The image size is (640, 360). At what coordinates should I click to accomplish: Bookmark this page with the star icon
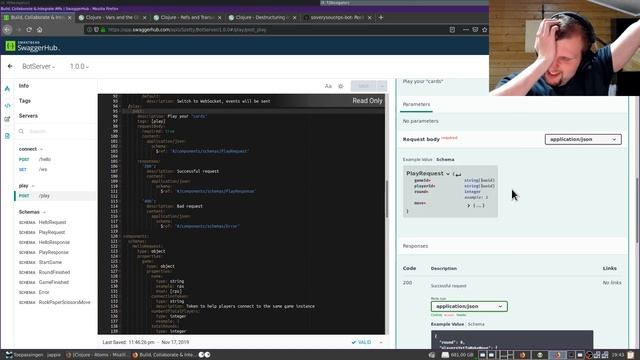pos(484,29)
